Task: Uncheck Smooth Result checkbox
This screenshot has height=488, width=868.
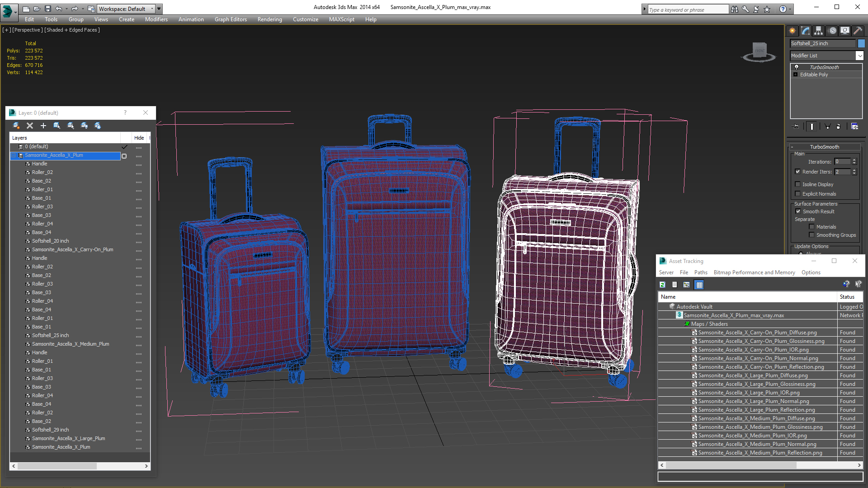Action: [x=798, y=211]
